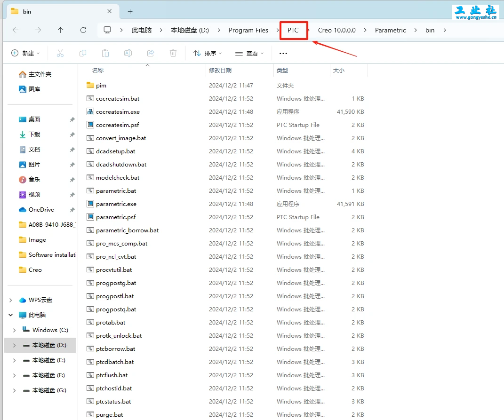Viewport: 504px width, 420px height.
Task: Click the Delete trash icon
Action: point(173,53)
